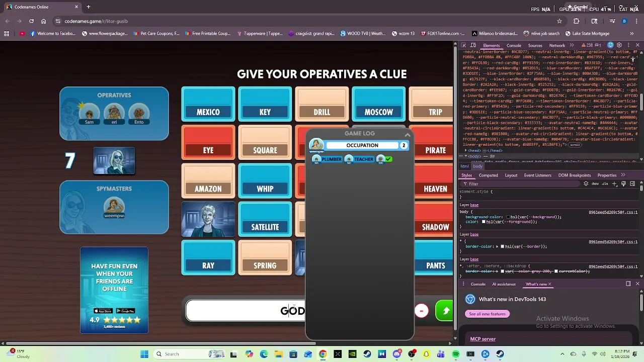Select the MEXICO card
This screenshot has height=362, width=644.
[x=208, y=104]
